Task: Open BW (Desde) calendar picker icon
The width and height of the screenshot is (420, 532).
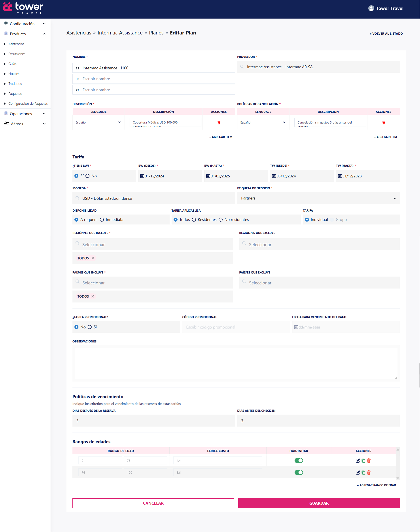Action: [142, 176]
